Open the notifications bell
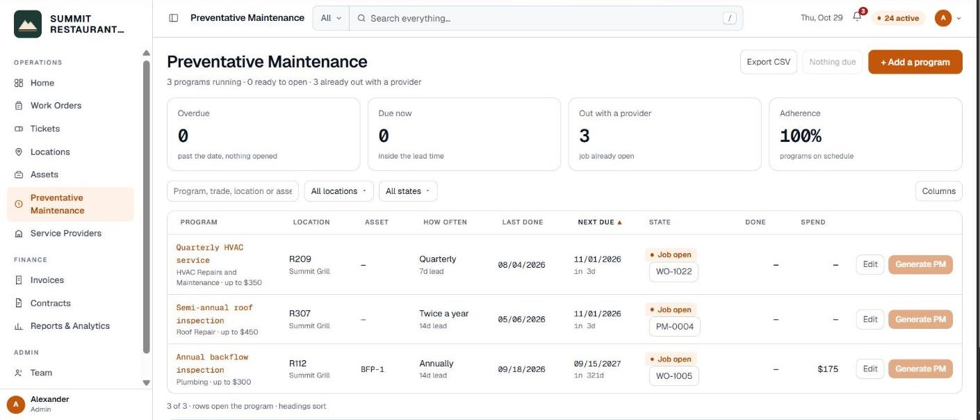Viewport: 980px width, 420px height. click(x=857, y=17)
